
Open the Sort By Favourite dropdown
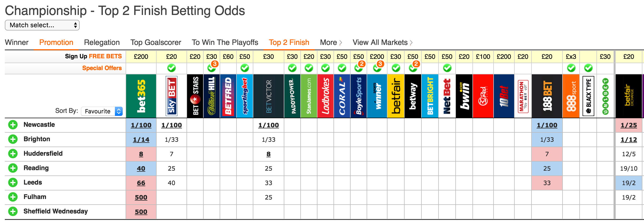pos(102,111)
